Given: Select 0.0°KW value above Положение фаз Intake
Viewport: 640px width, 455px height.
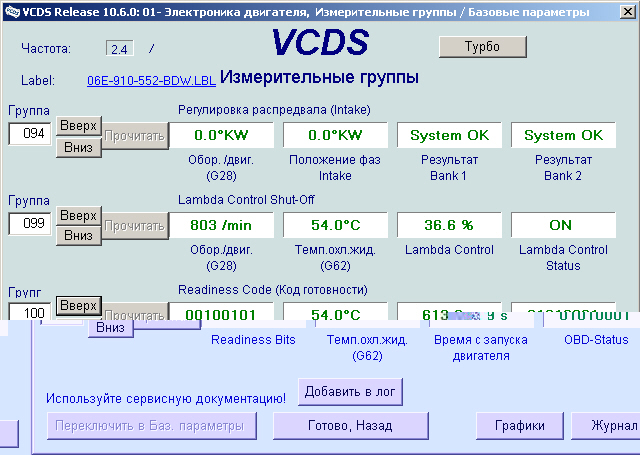Looking at the screenshot, I should 336,135.
